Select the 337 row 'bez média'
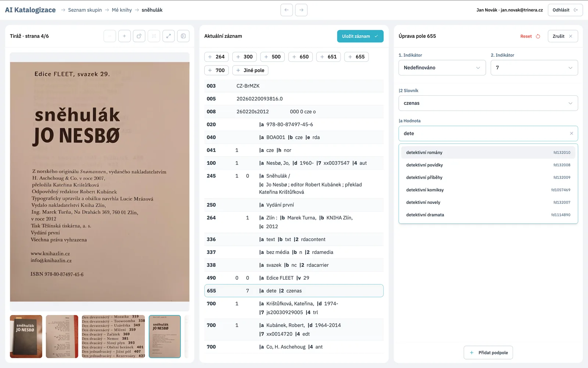 point(294,252)
